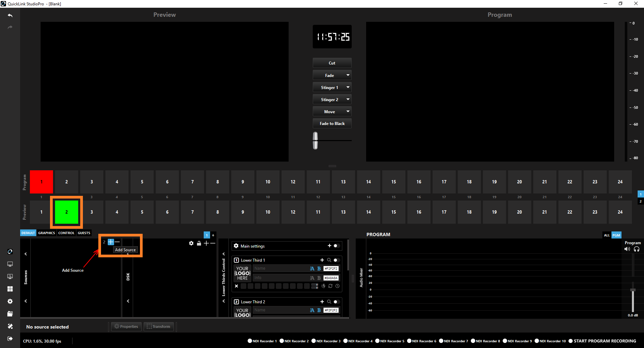Toggle NDI Recorder 1 recording

click(x=250, y=341)
